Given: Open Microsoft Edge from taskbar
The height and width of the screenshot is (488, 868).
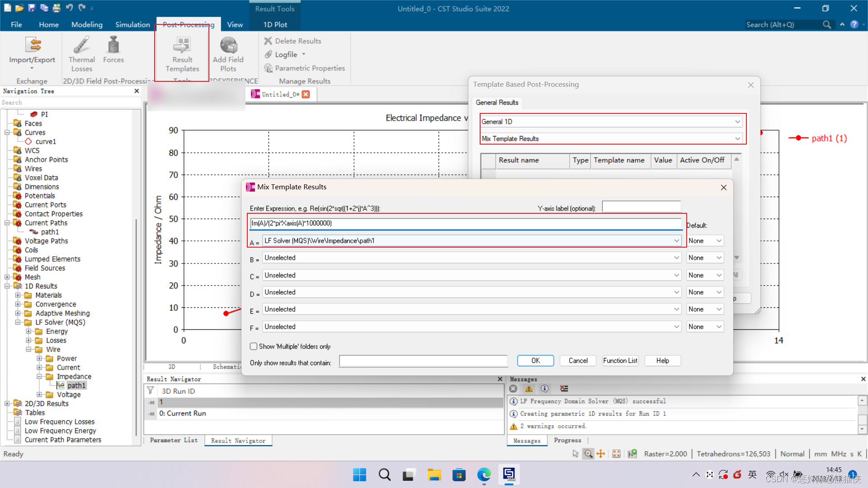Looking at the screenshot, I should (484, 475).
